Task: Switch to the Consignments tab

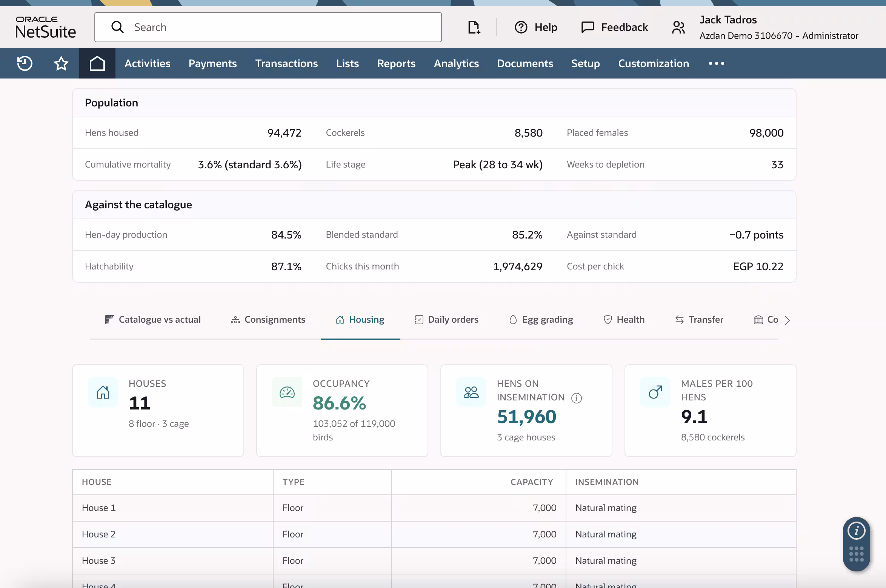Action: pyautogui.click(x=268, y=320)
